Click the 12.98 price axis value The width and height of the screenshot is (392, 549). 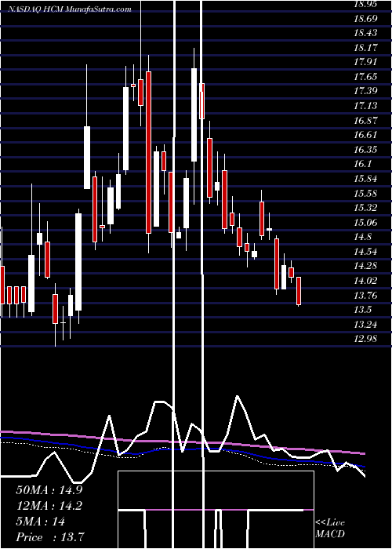click(x=365, y=339)
